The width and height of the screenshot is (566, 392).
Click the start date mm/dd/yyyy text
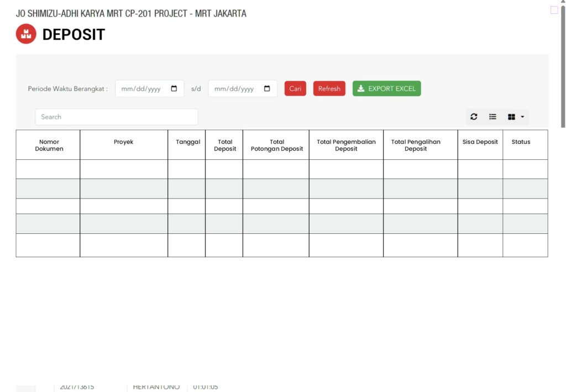pos(140,88)
